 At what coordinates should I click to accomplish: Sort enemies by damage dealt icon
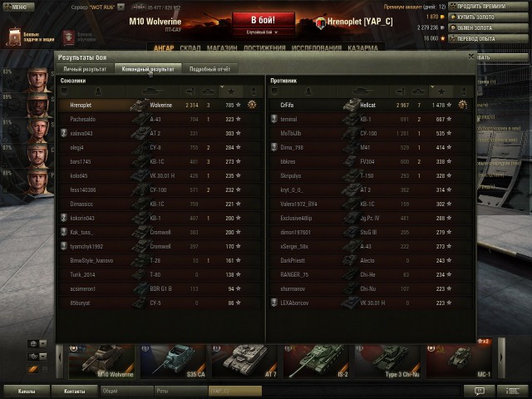(x=401, y=91)
